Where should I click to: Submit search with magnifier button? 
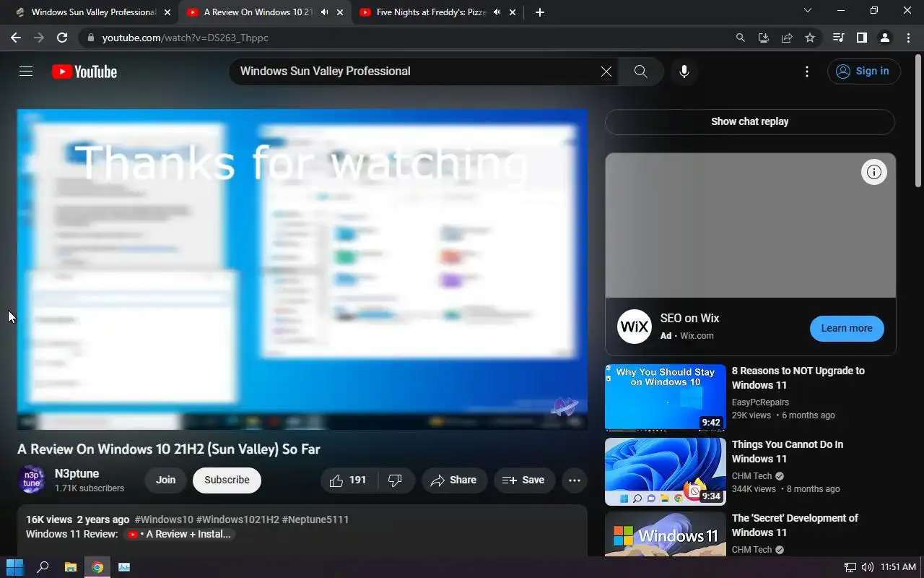tap(640, 72)
